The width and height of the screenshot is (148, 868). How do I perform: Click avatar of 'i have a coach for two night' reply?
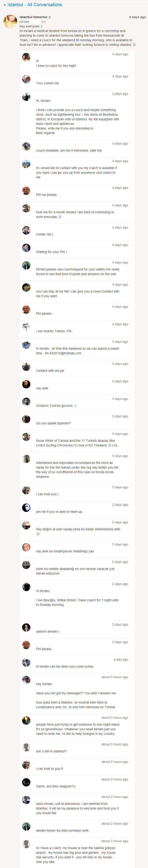[26, 57]
